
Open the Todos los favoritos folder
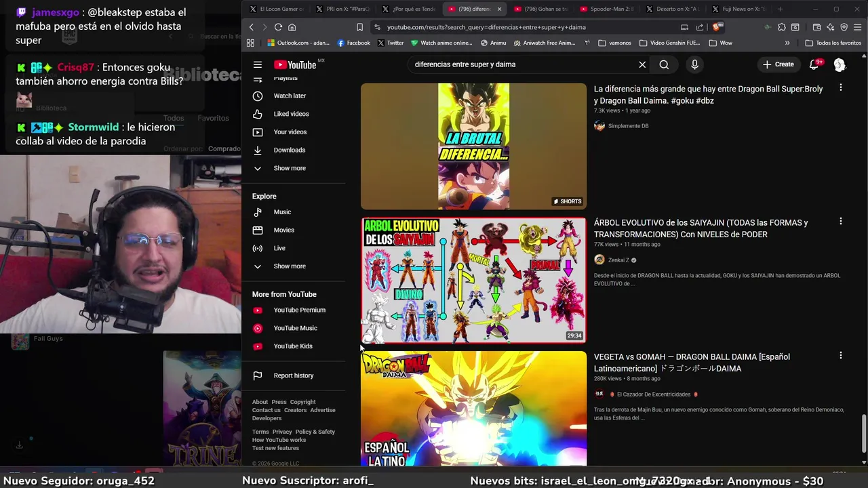click(x=833, y=43)
